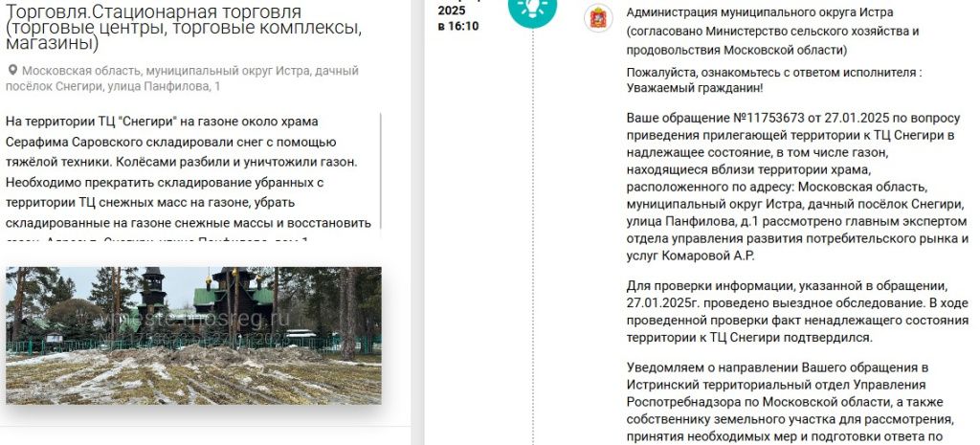Click the "Уважаемый гражданин!" greeting

(695, 87)
